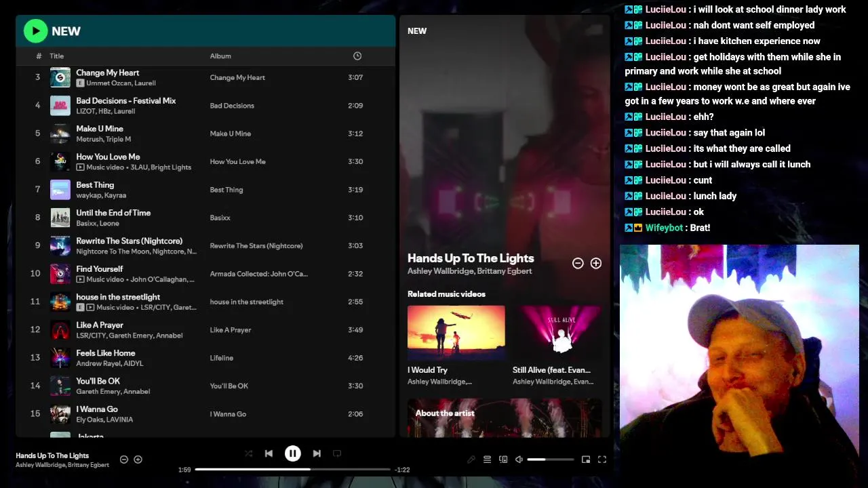
Task: Mute the volume speaker icon
Action: tap(519, 460)
